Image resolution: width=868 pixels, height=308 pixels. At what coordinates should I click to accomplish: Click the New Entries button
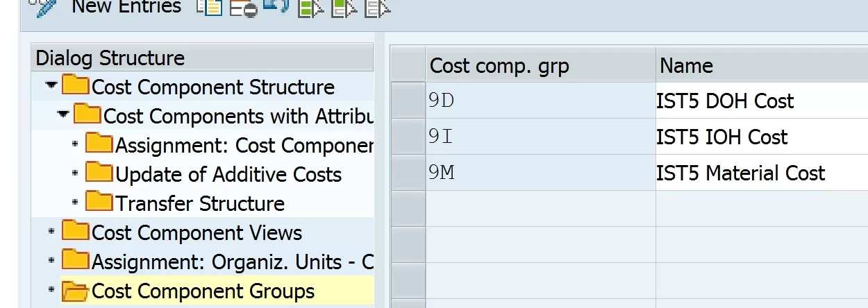point(126,8)
